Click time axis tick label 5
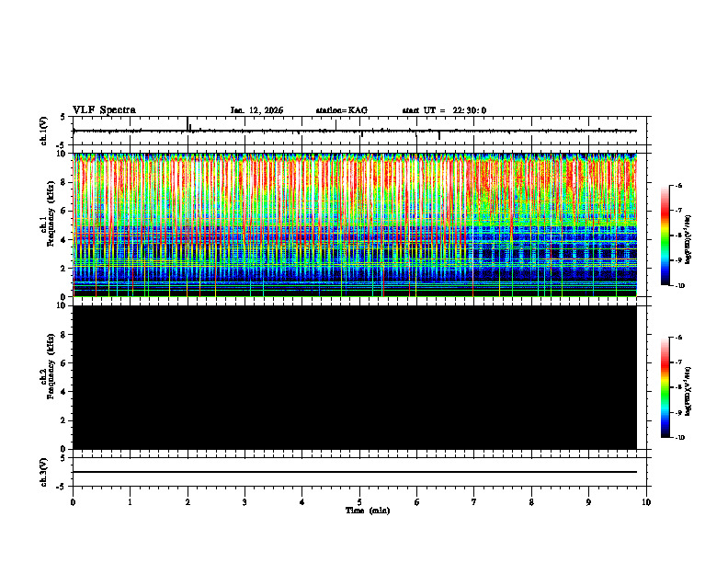Image resolution: width=728 pixels, height=563 pixels. [359, 502]
